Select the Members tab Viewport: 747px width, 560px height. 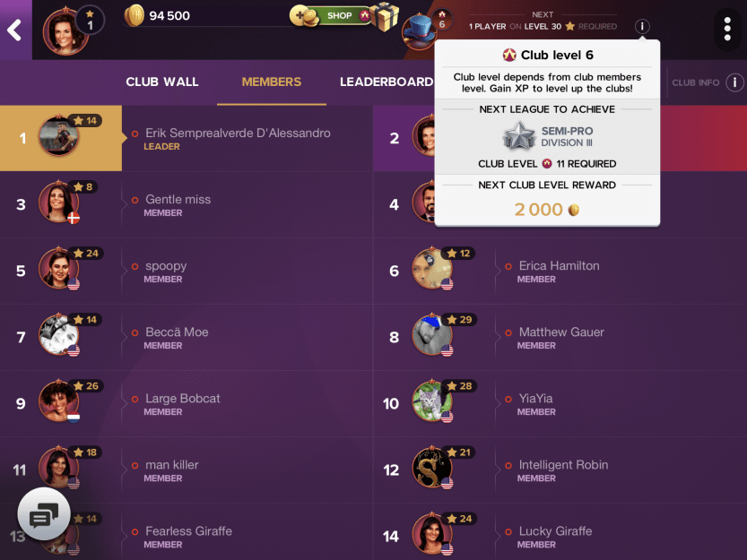tap(271, 82)
